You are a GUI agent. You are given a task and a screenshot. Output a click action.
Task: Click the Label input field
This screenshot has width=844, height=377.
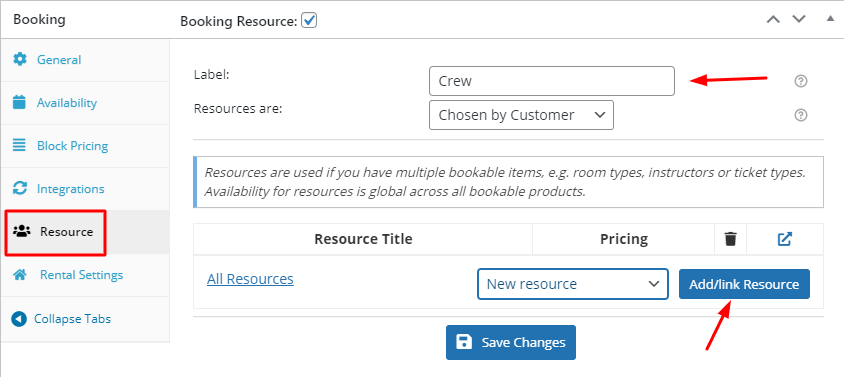[x=552, y=81]
